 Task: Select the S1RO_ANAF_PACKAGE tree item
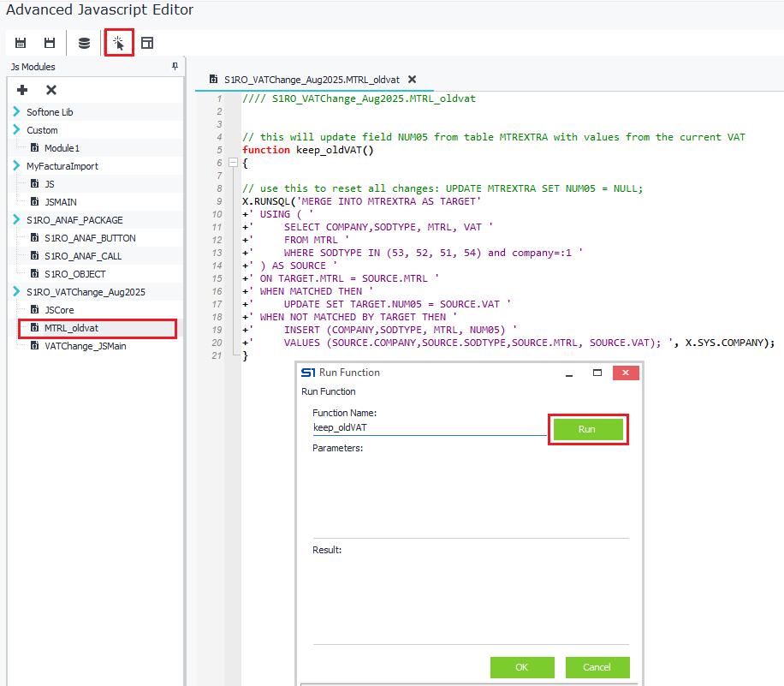tap(74, 220)
